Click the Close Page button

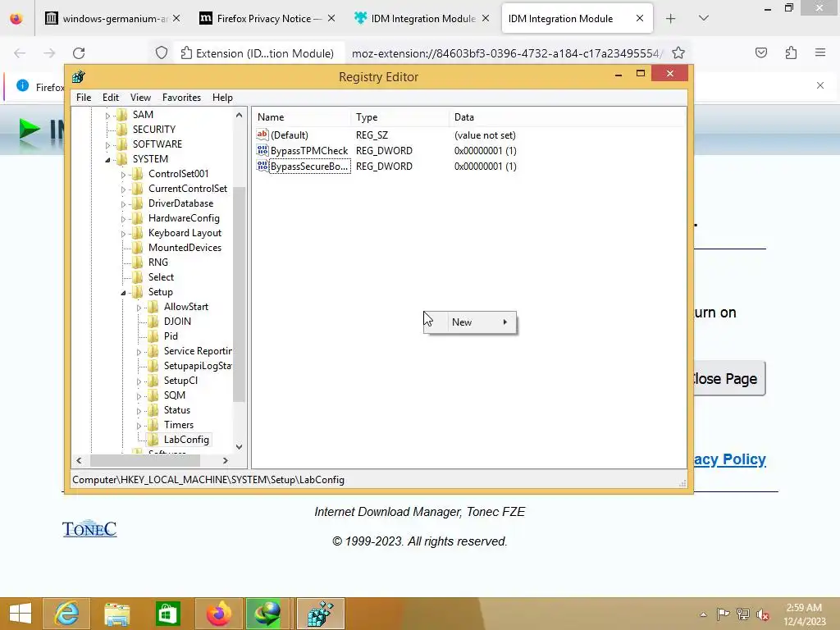pyautogui.click(x=728, y=379)
